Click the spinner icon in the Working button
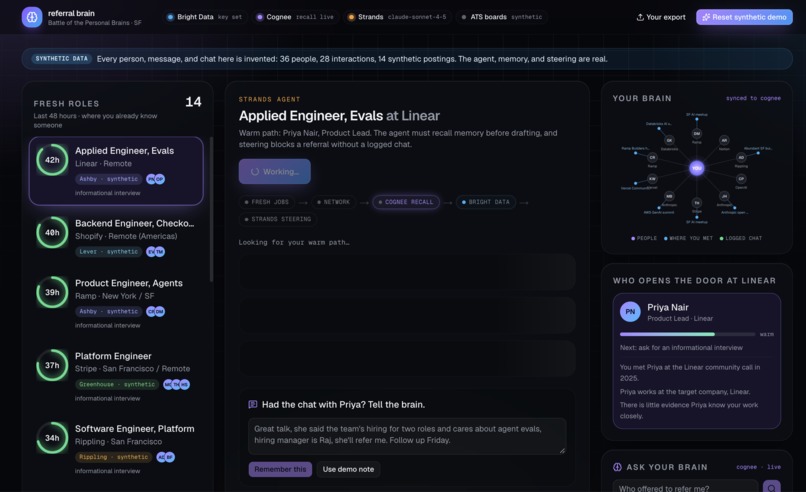The height and width of the screenshot is (492, 806). [x=254, y=172]
